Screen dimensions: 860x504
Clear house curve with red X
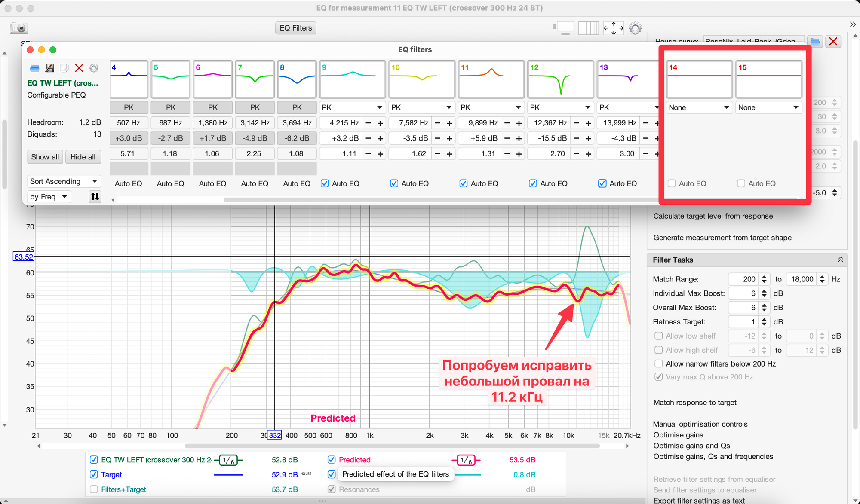click(833, 42)
